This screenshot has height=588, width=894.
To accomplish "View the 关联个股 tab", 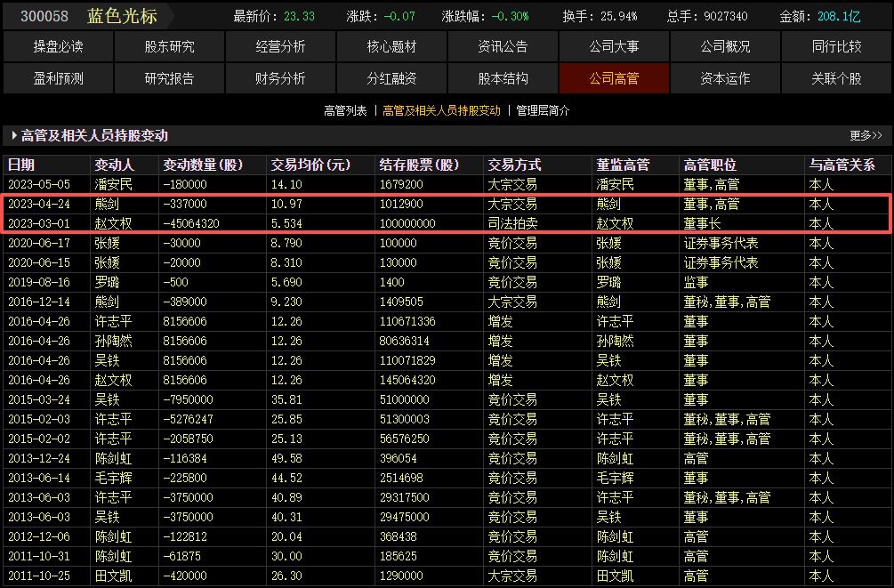I will coord(834,78).
